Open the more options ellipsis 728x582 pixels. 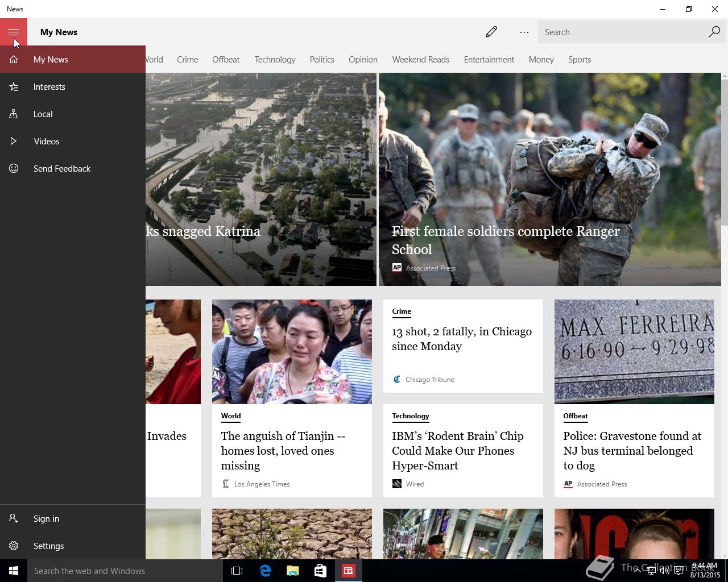pos(524,32)
